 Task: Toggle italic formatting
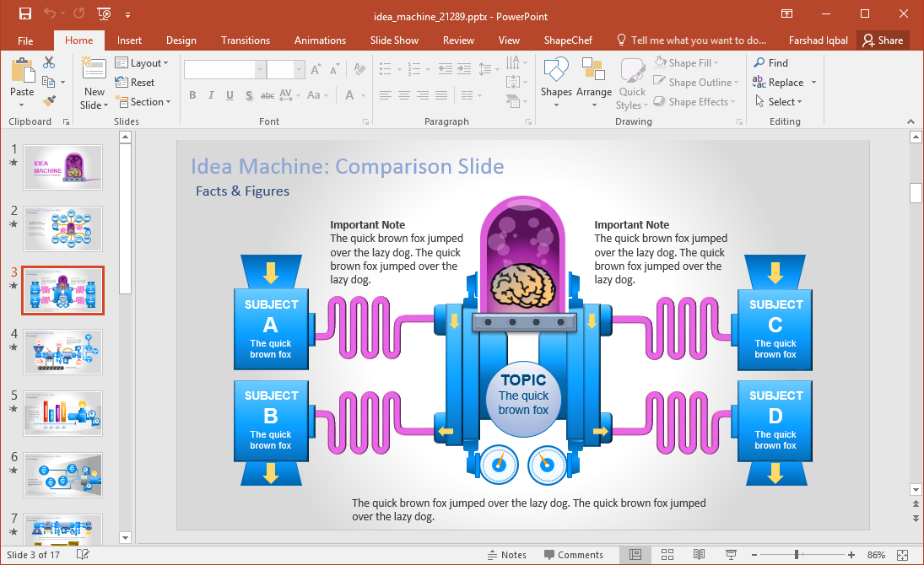coord(210,95)
